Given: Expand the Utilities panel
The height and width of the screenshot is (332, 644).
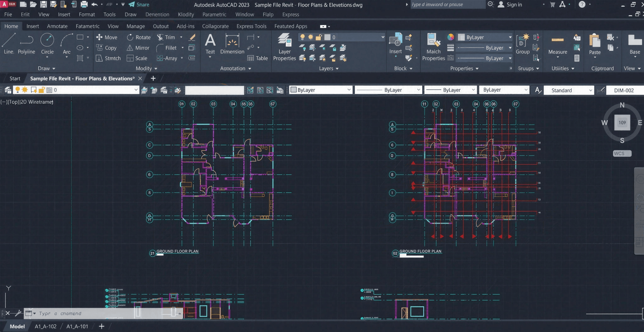Looking at the screenshot, I should point(563,68).
